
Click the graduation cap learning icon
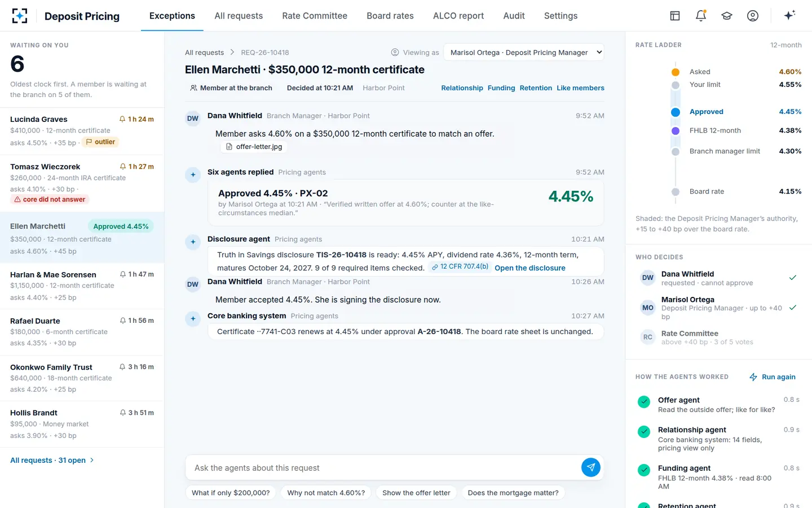[727, 16]
